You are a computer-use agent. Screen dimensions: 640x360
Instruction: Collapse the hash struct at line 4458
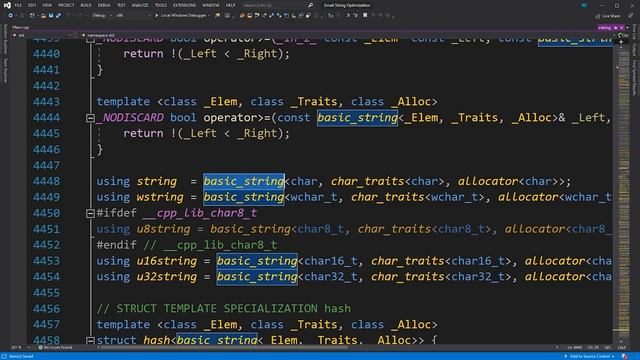[x=90, y=340]
